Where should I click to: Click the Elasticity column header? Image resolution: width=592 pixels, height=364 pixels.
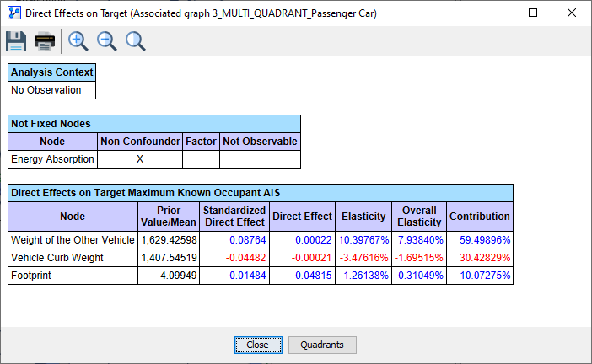pyautogui.click(x=363, y=217)
